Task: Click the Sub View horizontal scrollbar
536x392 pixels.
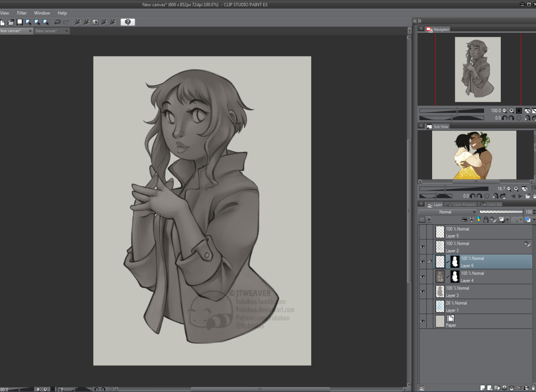Action: pos(476,182)
